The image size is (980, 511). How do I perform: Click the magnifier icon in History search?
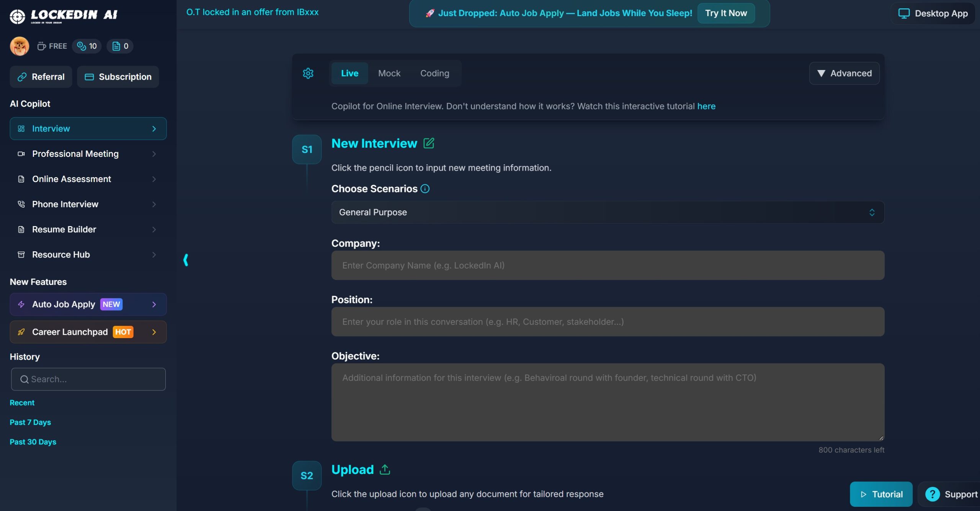[x=24, y=379]
